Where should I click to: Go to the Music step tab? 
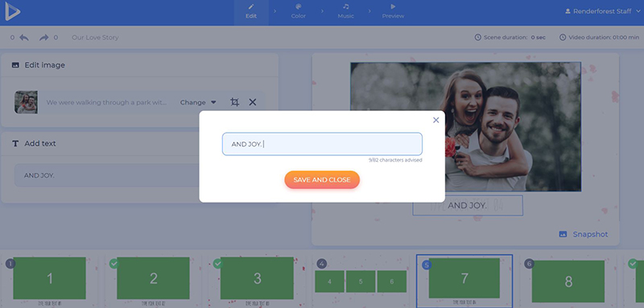[346, 11]
